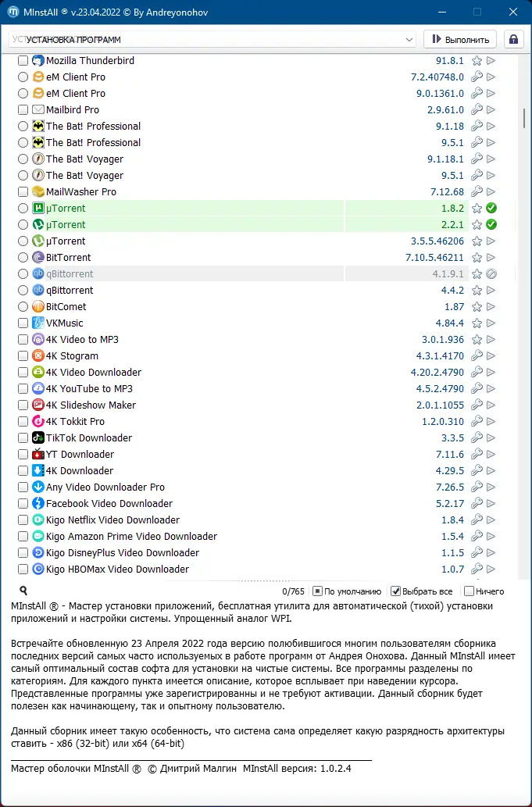532x807 pixels.
Task: Click the star icon for qBittorrent 4.4.2
Action: coord(477,291)
